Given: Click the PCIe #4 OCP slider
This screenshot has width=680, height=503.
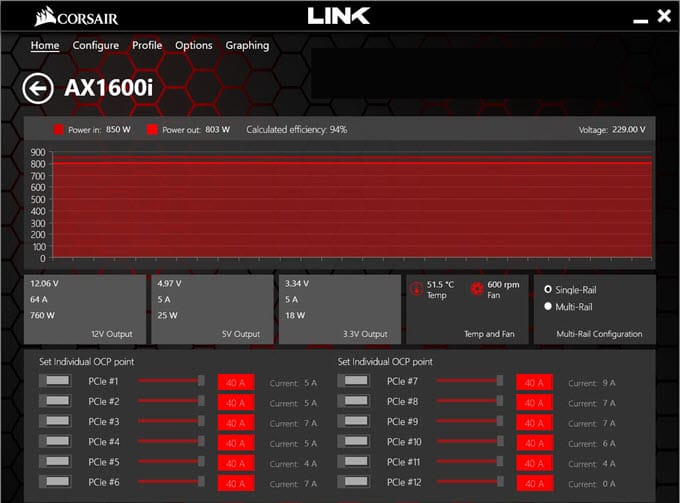Looking at the screenshot, I should [x=171, y=441].
